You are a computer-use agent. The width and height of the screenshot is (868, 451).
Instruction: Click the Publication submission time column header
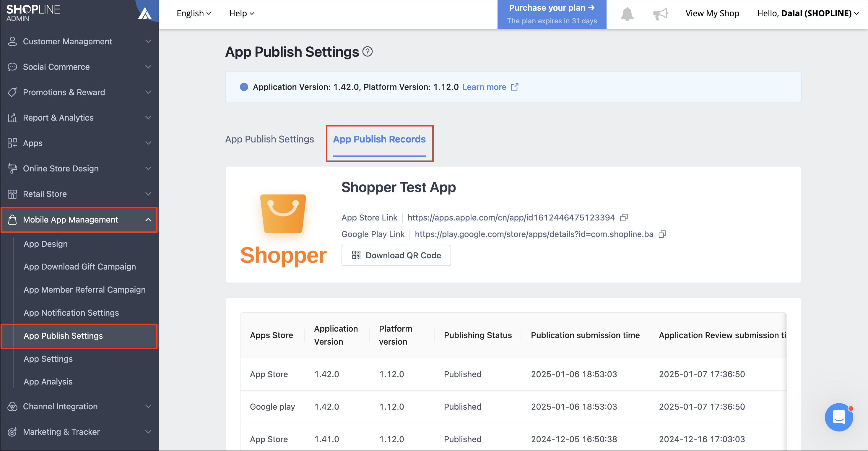[585, 335]
